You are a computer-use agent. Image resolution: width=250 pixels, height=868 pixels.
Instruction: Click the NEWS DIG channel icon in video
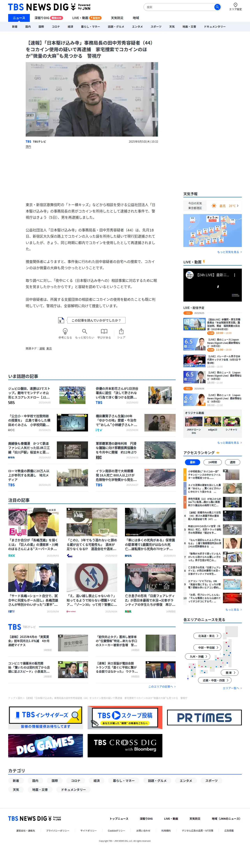pyautogui.click(x=190, y=275)
